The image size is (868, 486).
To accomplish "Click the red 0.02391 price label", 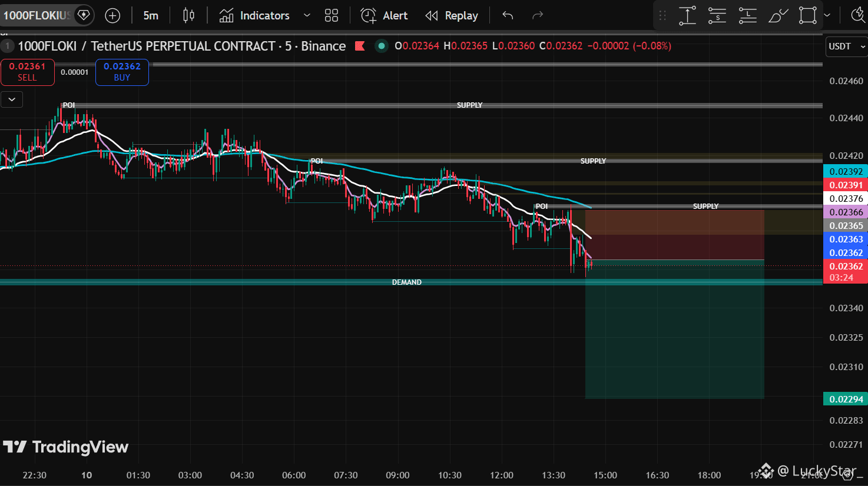I will (846, 185).
